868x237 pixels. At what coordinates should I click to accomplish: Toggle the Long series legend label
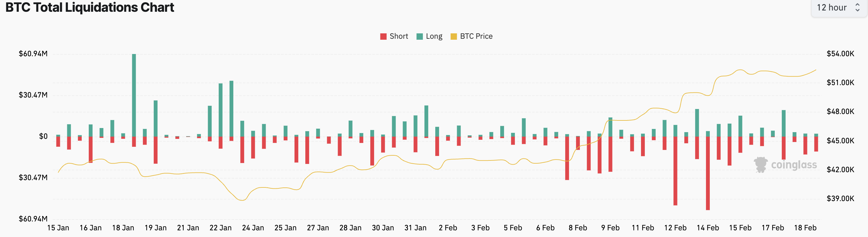pos(434,37)
